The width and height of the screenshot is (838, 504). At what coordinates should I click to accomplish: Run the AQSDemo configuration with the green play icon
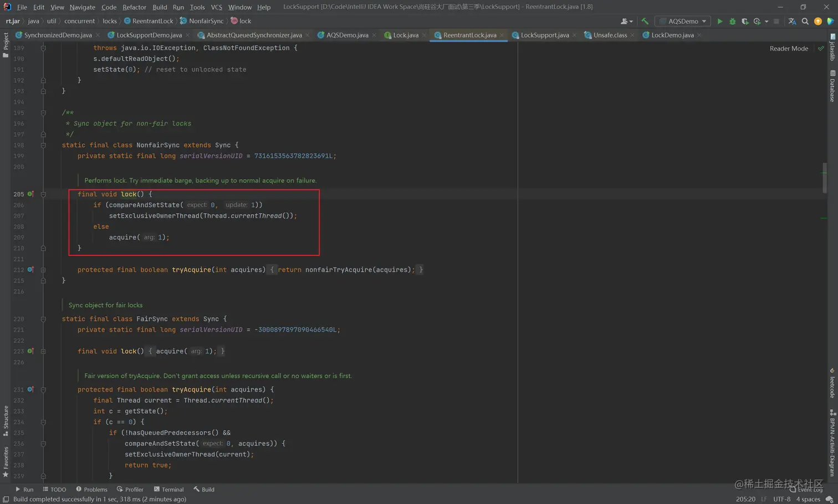tap(719, 21)
